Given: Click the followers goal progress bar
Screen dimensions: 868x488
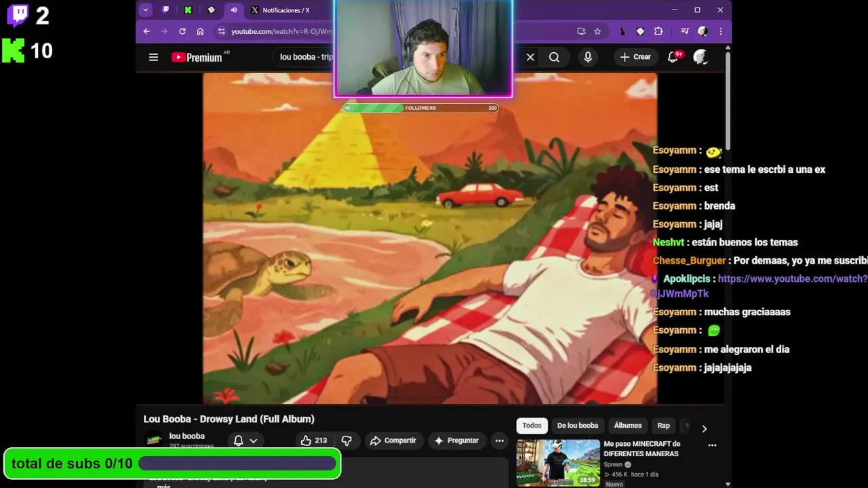Looking at the screenshot, I should [x=420, y=108].
